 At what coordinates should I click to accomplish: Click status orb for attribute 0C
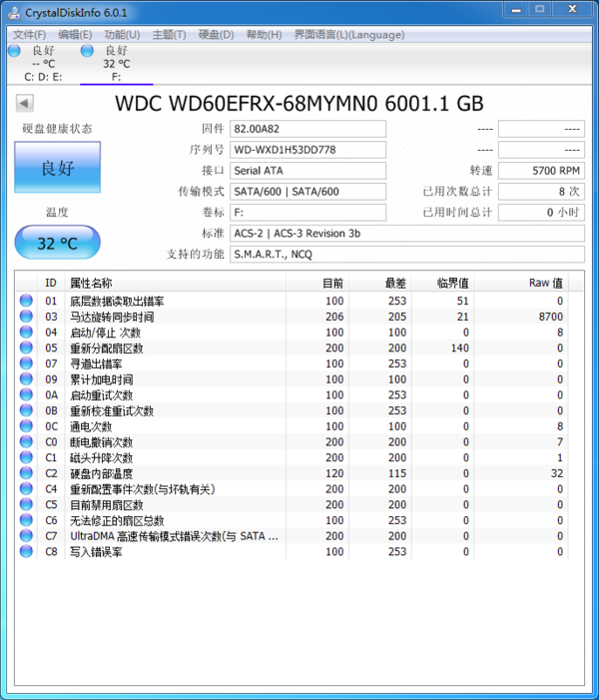pyautogui.click(x=26, y=426)
